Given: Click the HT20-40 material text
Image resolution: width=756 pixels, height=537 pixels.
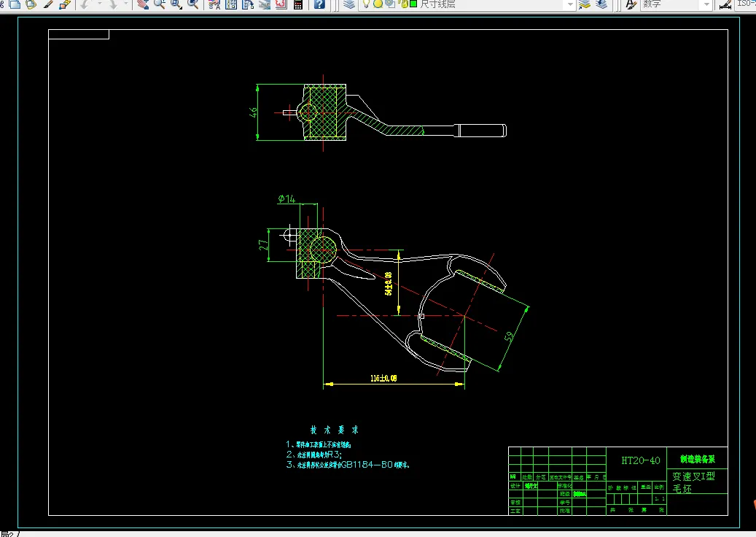Looking at the screenshot, I should (x=640, y=460).
